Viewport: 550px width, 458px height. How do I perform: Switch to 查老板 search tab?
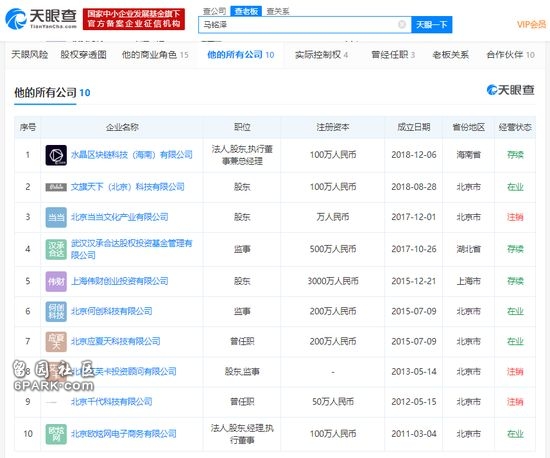pos(246,11)
